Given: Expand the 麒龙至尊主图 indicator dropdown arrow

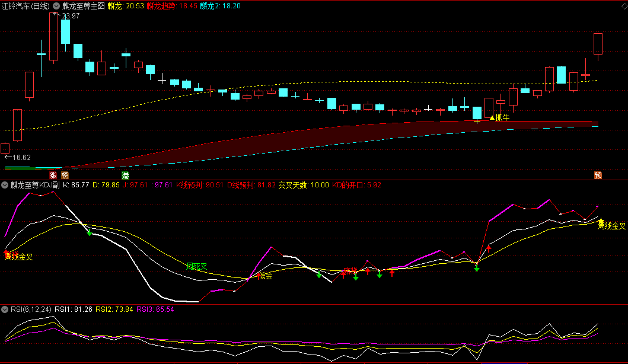Looking at the screenshot, I should pyautogui.click(x=56, y=6).
